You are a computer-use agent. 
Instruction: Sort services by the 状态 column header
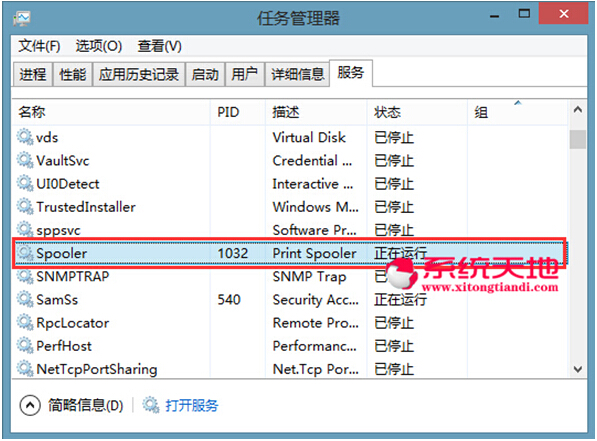click(x=417, y=112)
